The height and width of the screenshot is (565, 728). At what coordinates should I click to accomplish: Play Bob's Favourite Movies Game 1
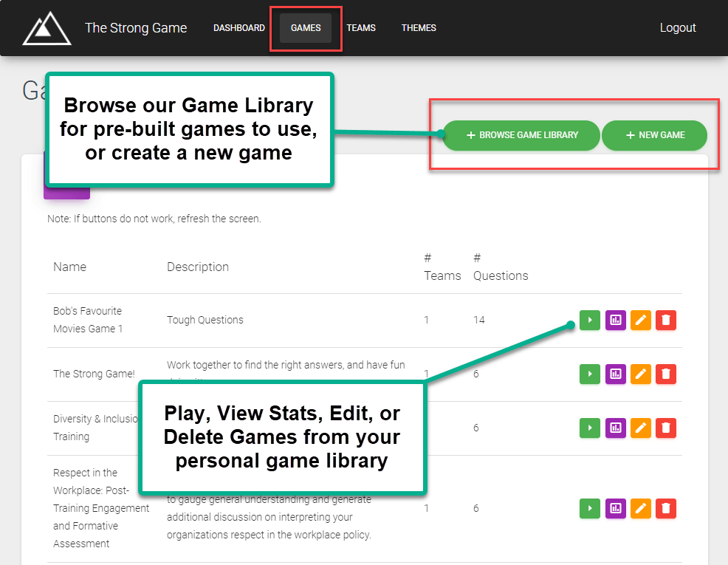point(589,320)
